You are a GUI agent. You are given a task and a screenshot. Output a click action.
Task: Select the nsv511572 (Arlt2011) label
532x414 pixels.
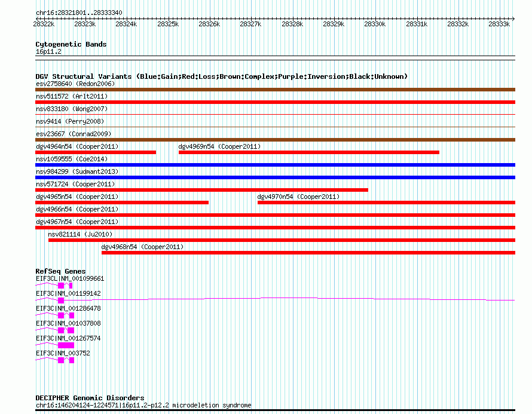[x=72, y=96]
